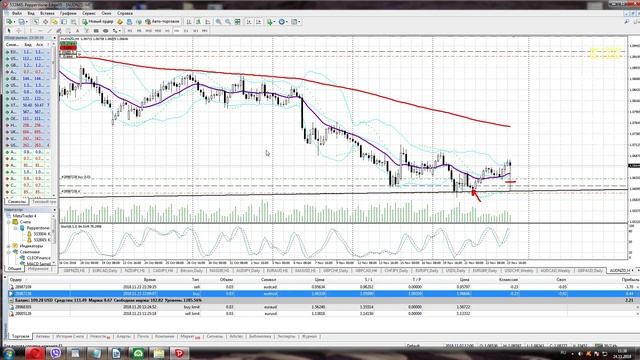Image resolution: width=640 pixels, height=360 pixels.
Task: Open the Вставка menu
Action: point(47,13)
